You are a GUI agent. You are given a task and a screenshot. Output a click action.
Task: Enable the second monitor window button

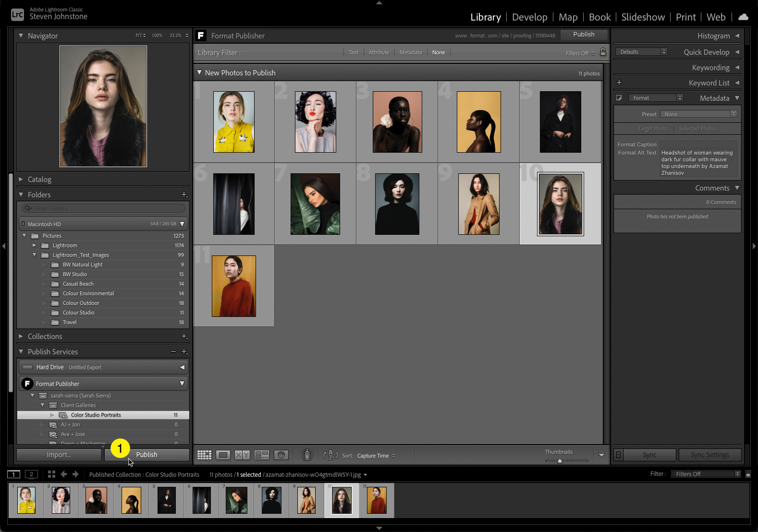31,474
